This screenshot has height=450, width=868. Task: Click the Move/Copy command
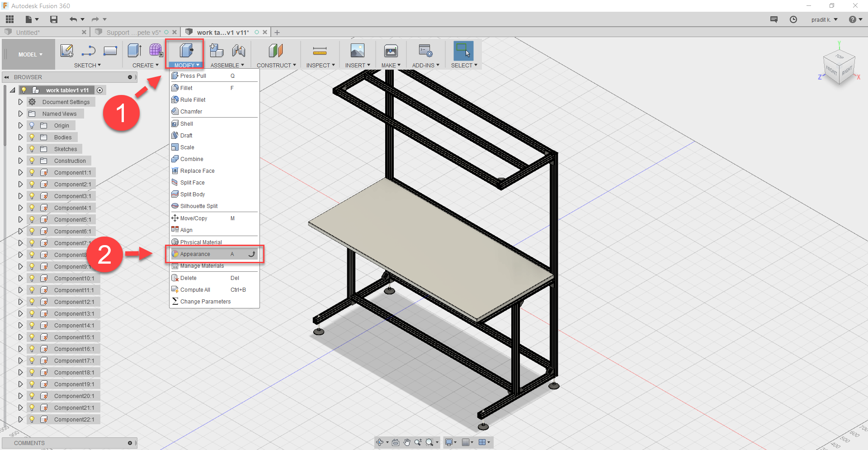point(193,218)
